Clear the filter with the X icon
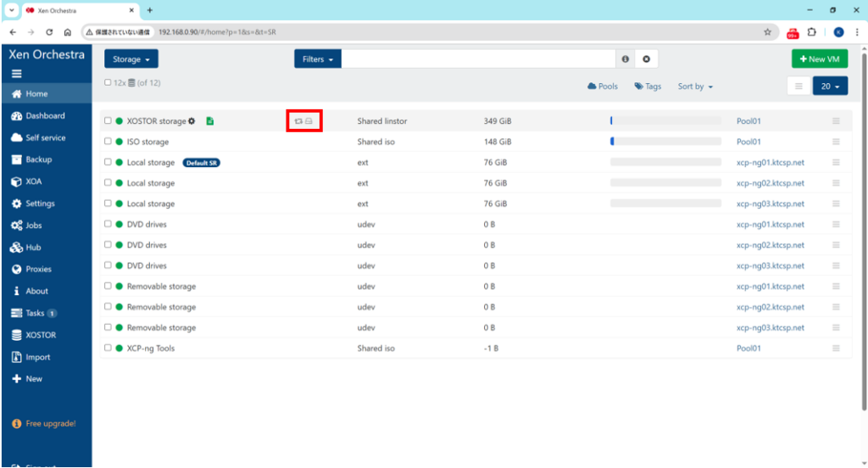This screenshot has width=868, height=468. coord(646,59)
